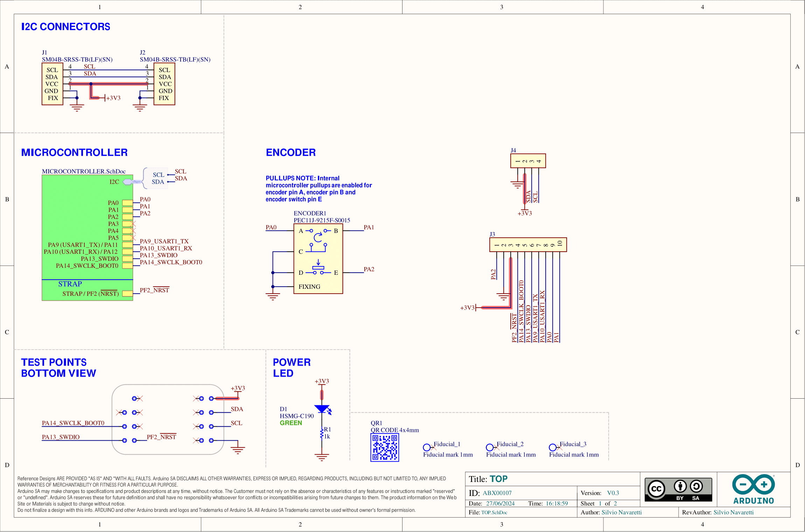Select the 10-pin header J3
This screenshot has width=805, height=532.
click(x=528, y=245)
